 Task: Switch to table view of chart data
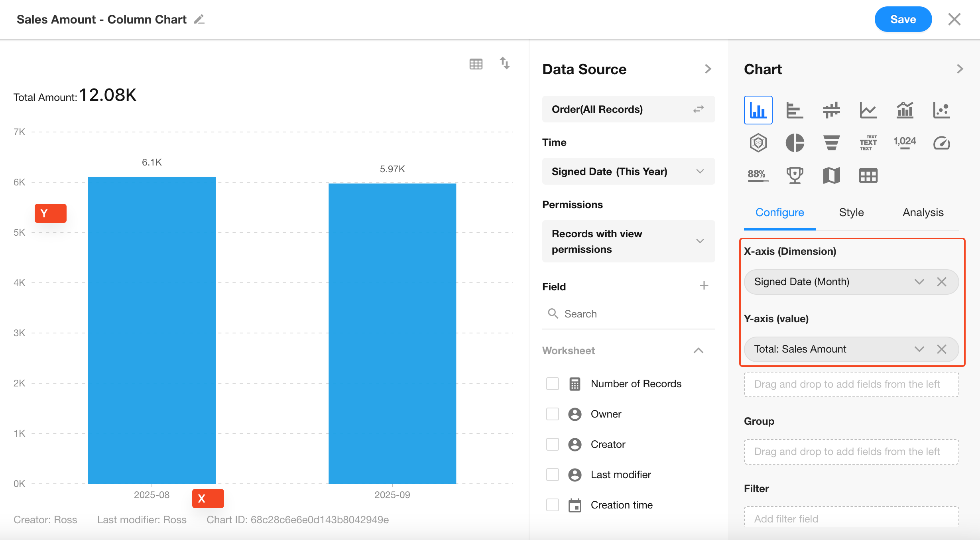pyautogui.click(x=476, y=64)
